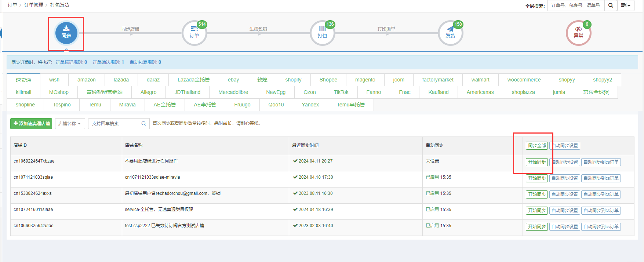Switch to the lazada platform tab
The width and height of the screenshot is (644, 262).
coord(121,80)
